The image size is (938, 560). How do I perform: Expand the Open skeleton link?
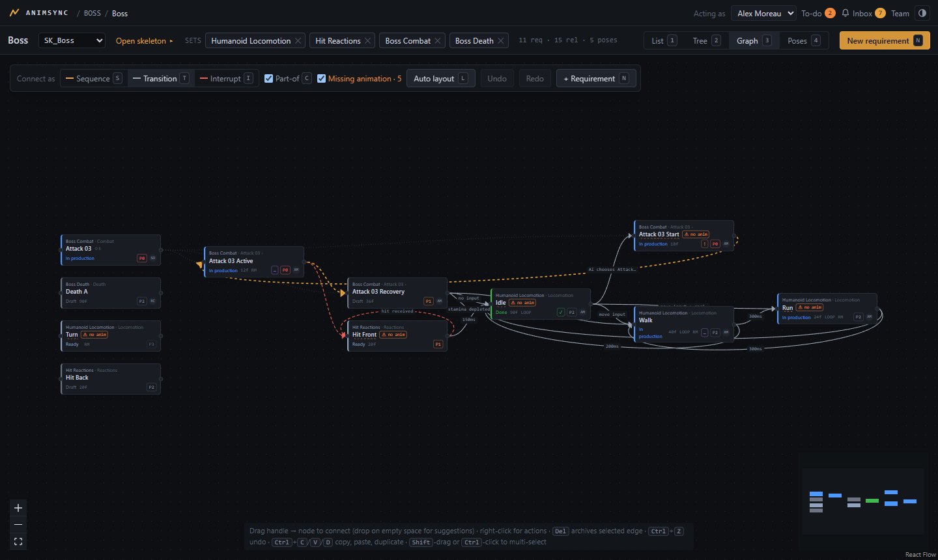[x=145, y=40]
